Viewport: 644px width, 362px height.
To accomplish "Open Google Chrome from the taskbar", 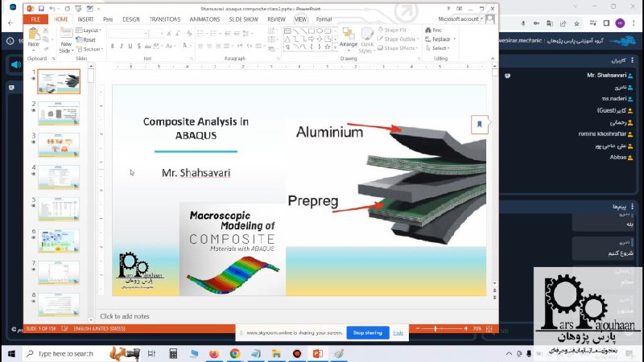I will point(234,353).
